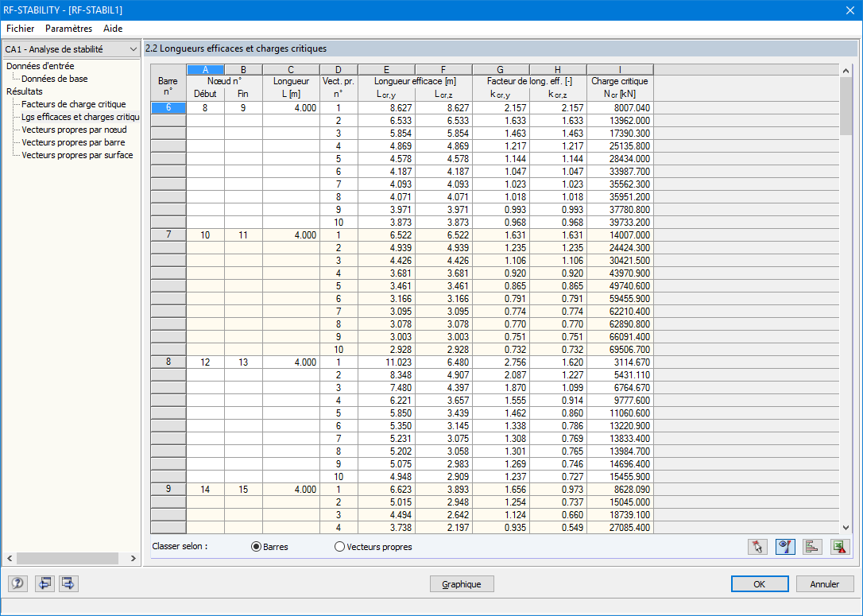863x616 pixels.
Task: Open Vecteurs propres par barre
Action: pos(73,142)
